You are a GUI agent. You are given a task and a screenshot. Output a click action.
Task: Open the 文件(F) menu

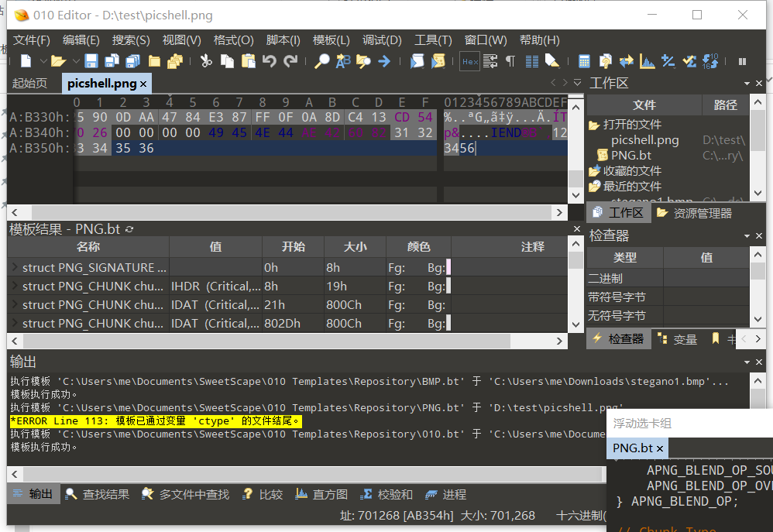(32, 40)
